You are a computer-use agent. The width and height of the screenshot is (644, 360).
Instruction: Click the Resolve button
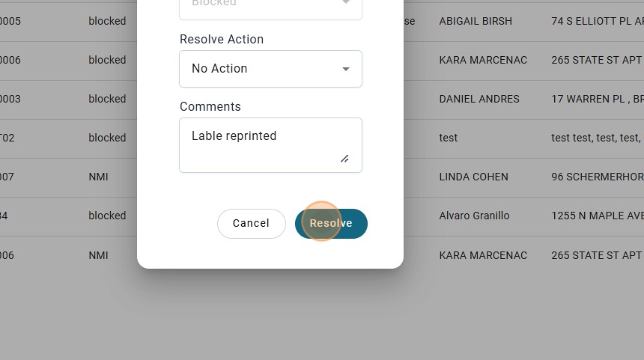pos(331,223)
